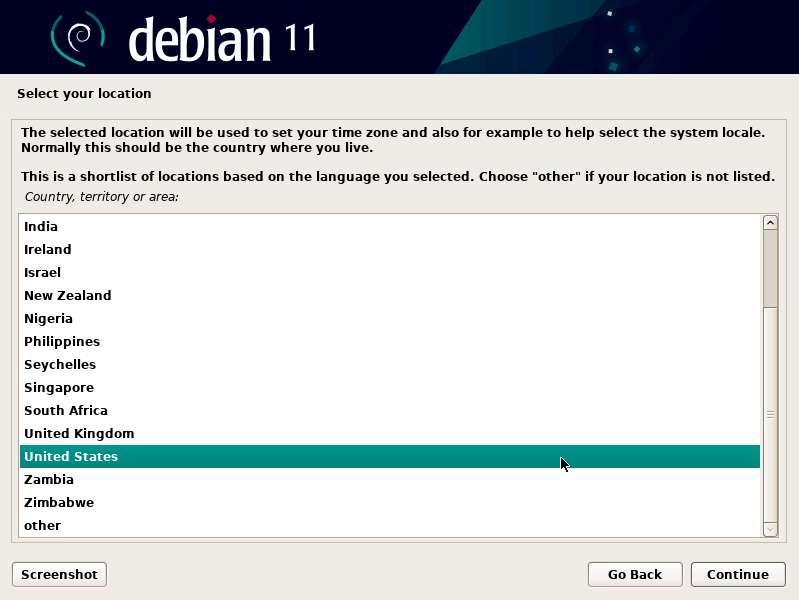
Task: Select Nigeria as your country
Action: pyautogui.click(x=49, y=318)
